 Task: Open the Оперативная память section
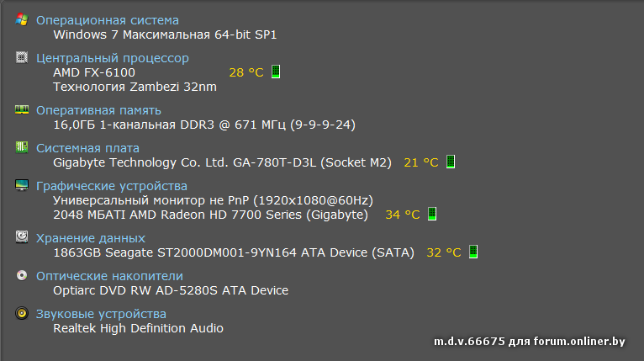point(99,110)
